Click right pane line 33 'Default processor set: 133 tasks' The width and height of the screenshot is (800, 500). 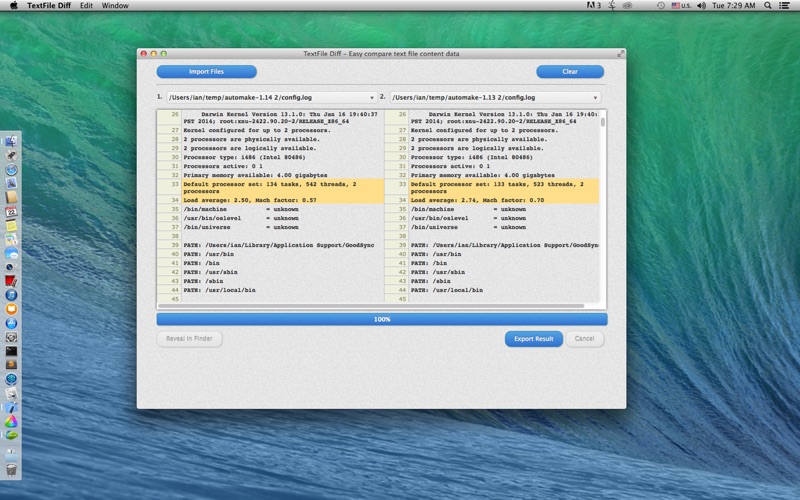[497, 187]
